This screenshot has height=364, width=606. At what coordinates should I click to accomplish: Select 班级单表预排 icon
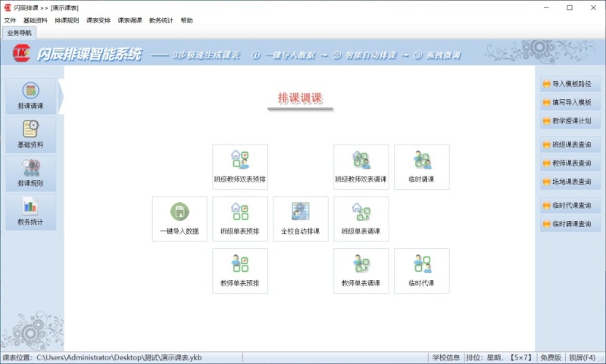240,219
